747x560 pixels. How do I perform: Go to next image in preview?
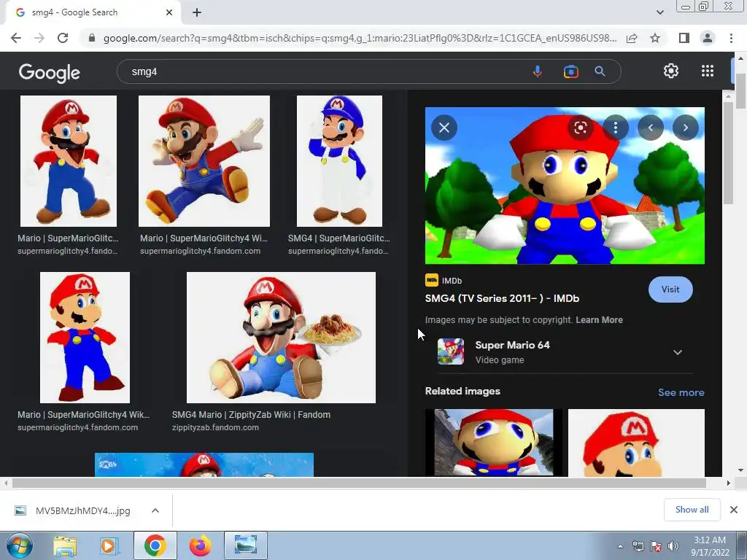(686, 128)
